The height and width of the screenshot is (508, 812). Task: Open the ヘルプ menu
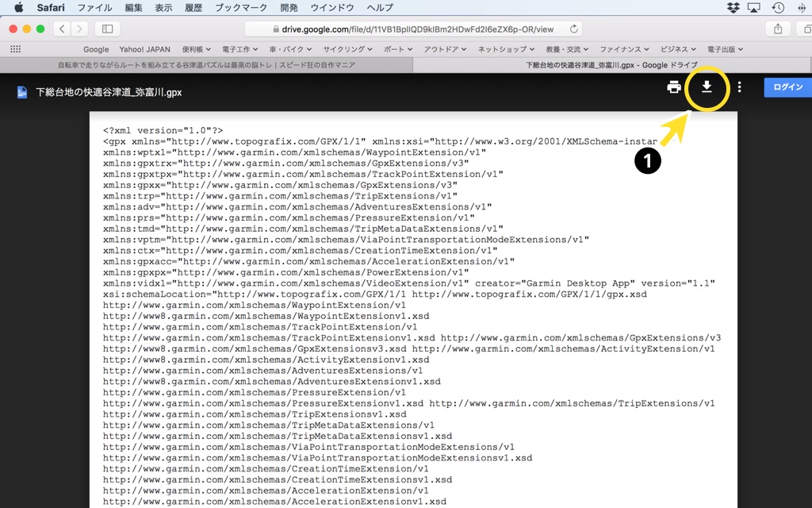point(380,8)
